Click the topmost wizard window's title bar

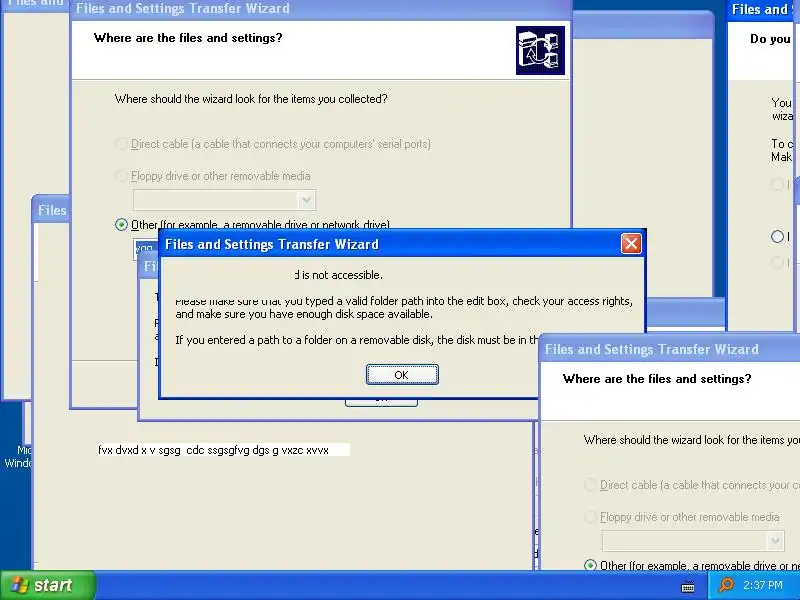[321, 9]
